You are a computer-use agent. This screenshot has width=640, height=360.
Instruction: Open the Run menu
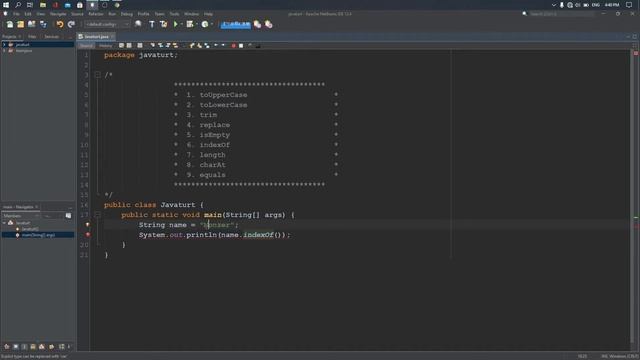112,14
